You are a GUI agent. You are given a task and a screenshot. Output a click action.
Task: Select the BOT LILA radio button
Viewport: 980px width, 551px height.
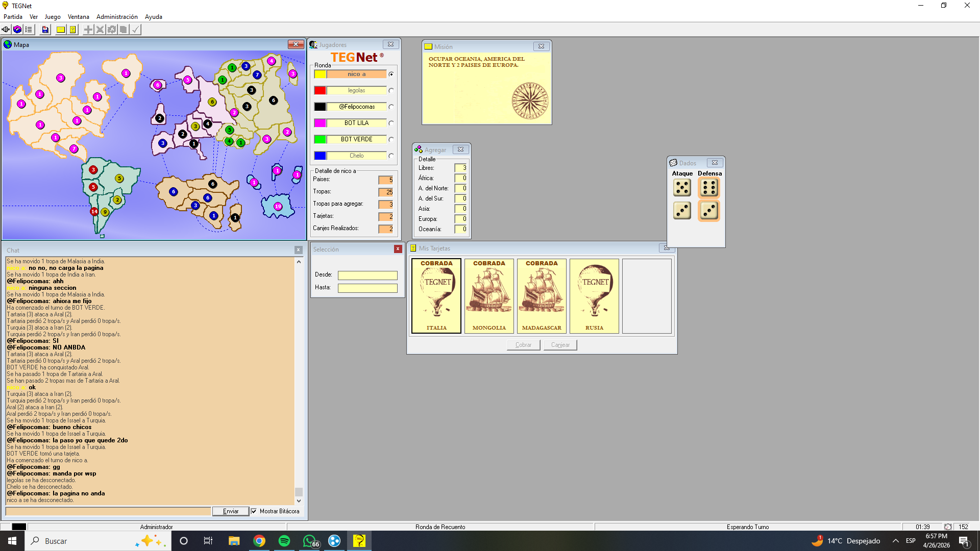(x=391, y=123)
